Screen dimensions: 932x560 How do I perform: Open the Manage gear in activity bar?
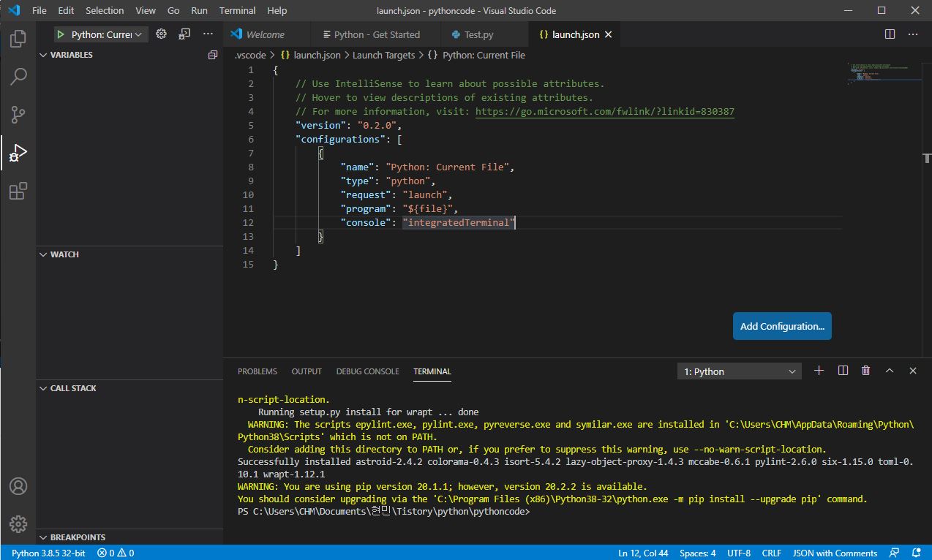pyautogui.click(x=18, y=524)
